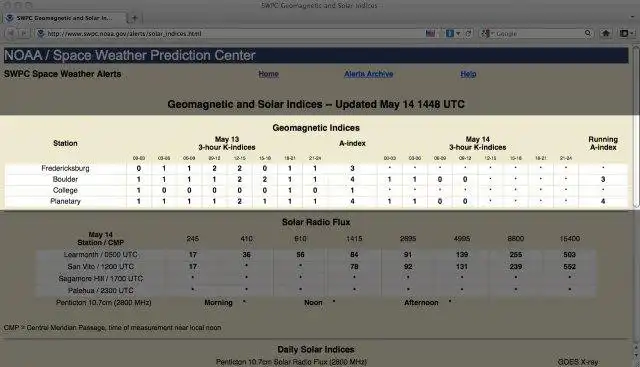Go to browser Home page icon
Screen dimensions: 640x367
[606, 33]
